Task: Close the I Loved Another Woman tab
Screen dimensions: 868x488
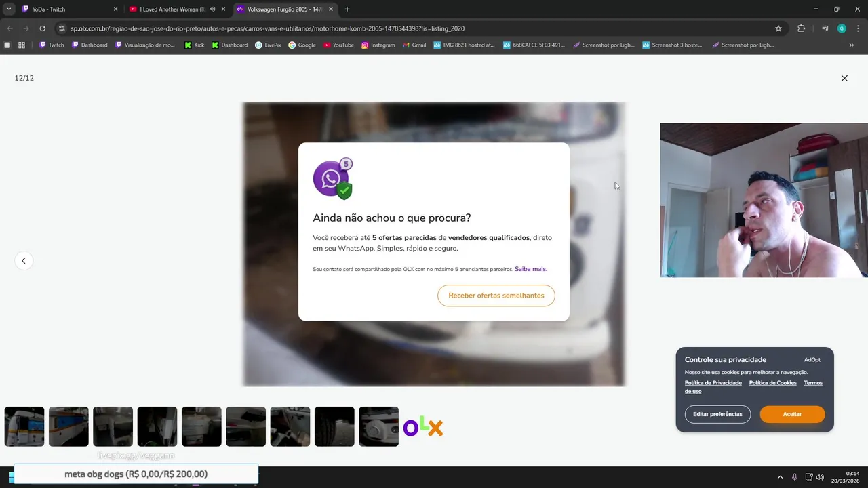Action: [x=223, y=9]
